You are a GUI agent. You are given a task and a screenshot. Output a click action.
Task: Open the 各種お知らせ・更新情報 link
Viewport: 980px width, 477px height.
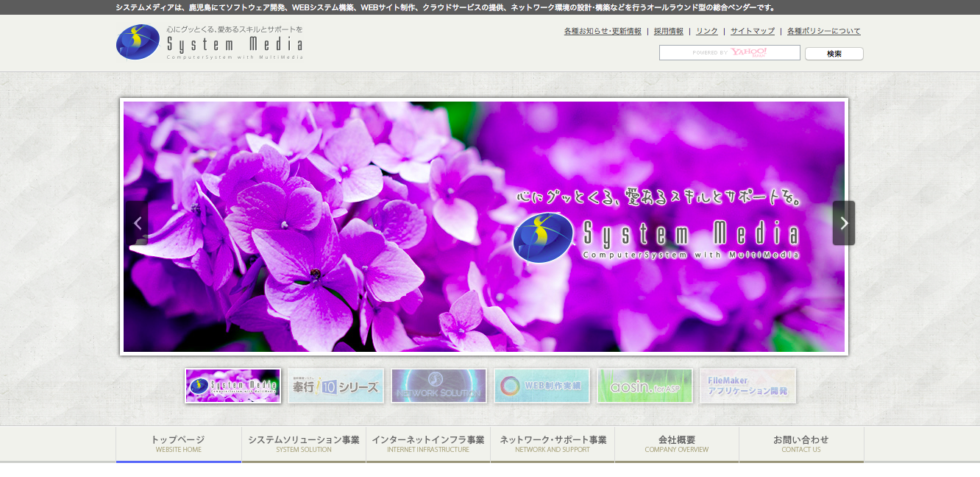point(603,31)
